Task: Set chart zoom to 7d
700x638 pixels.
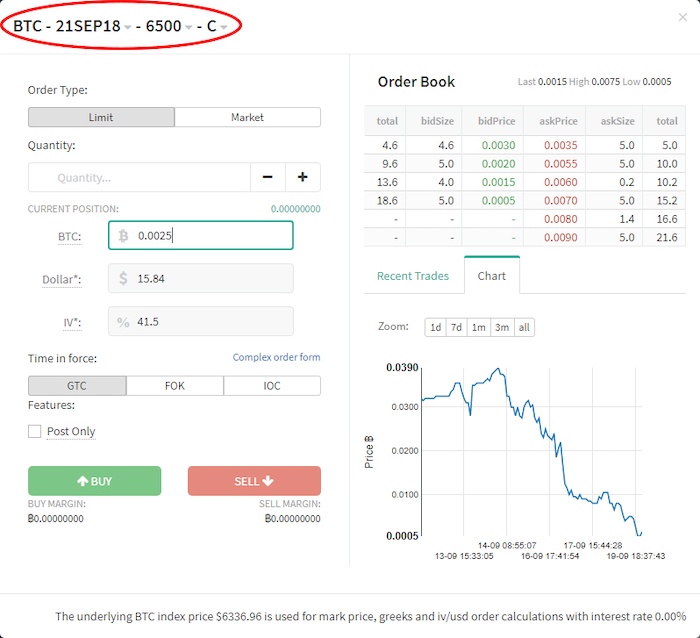Action: [x=456, y=327]
